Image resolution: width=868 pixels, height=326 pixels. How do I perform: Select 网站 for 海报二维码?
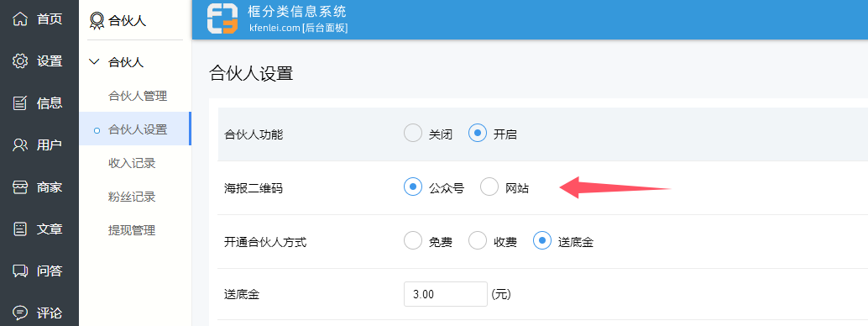pos(489,187)
